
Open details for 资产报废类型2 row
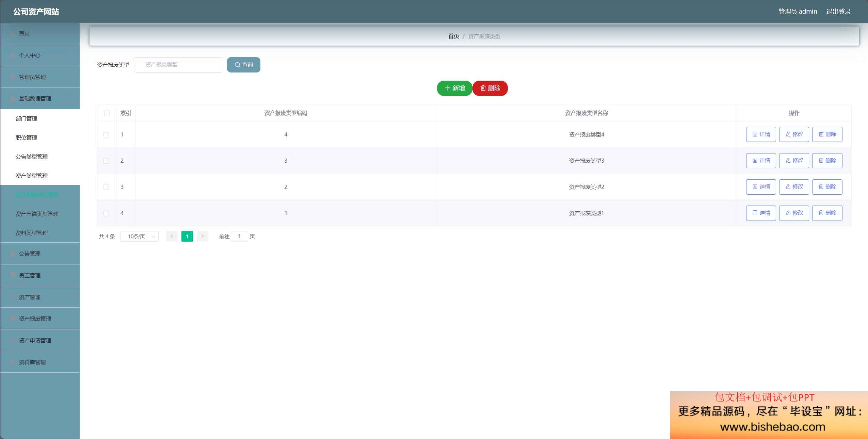click(761, 187)
